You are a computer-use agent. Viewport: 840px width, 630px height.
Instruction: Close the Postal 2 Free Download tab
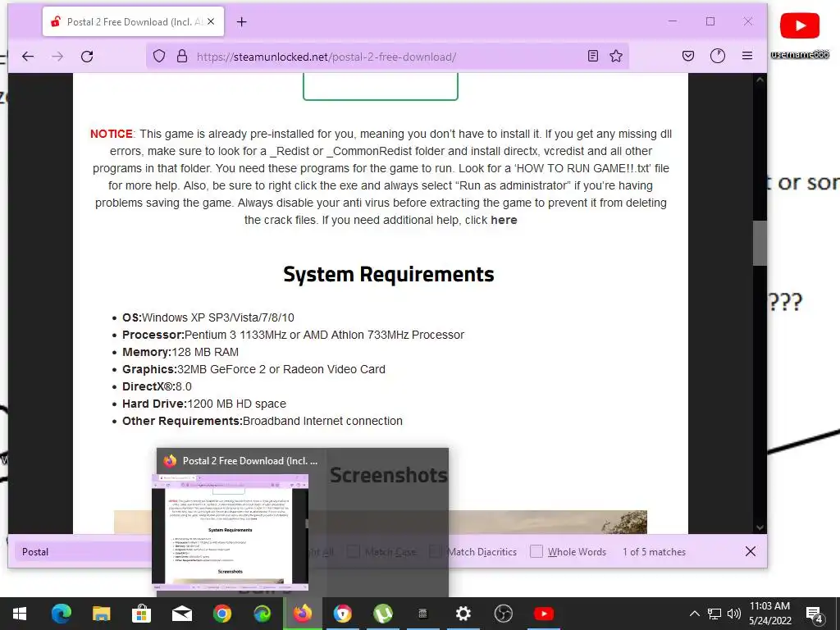(211, 21)
